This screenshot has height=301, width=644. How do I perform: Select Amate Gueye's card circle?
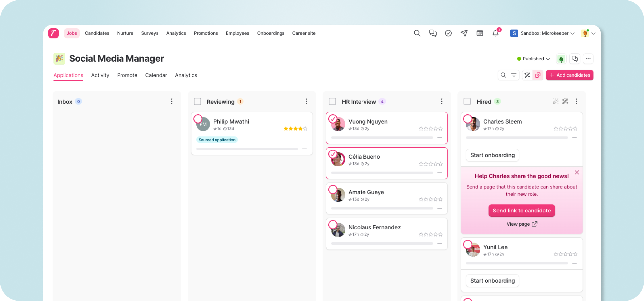click(x=333, y=189)
